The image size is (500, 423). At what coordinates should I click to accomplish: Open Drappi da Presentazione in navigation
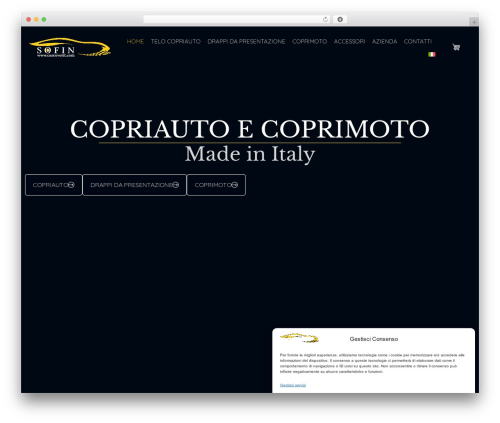coord(246,41)
